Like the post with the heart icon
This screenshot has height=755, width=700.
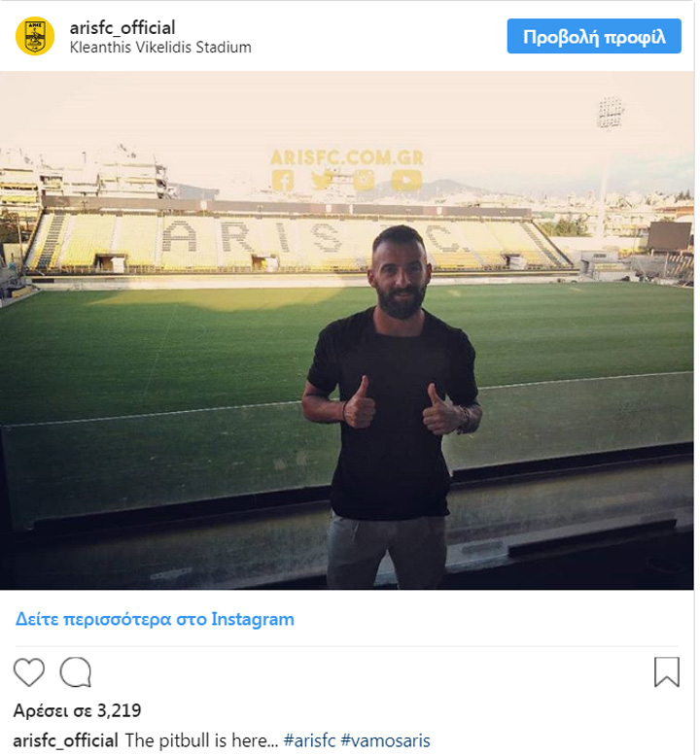(29, 672)
